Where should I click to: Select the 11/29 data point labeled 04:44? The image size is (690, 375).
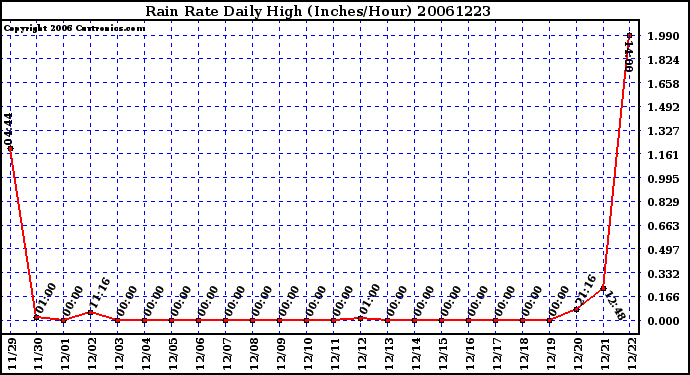tap(11, 148)
